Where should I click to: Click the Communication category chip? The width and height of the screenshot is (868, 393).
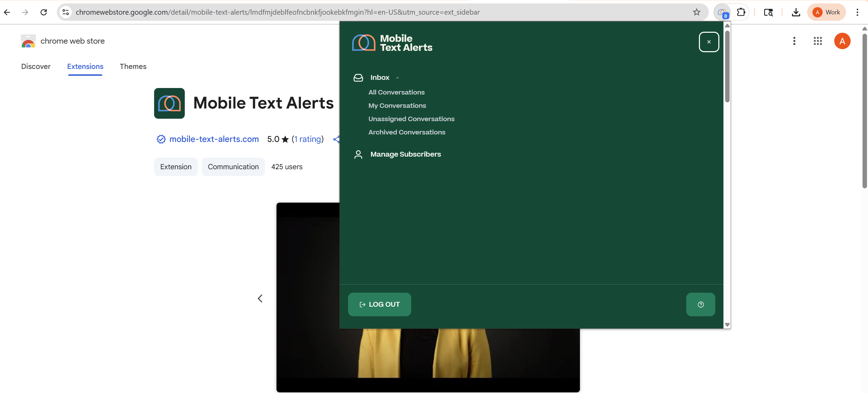[x=233, y=167]
